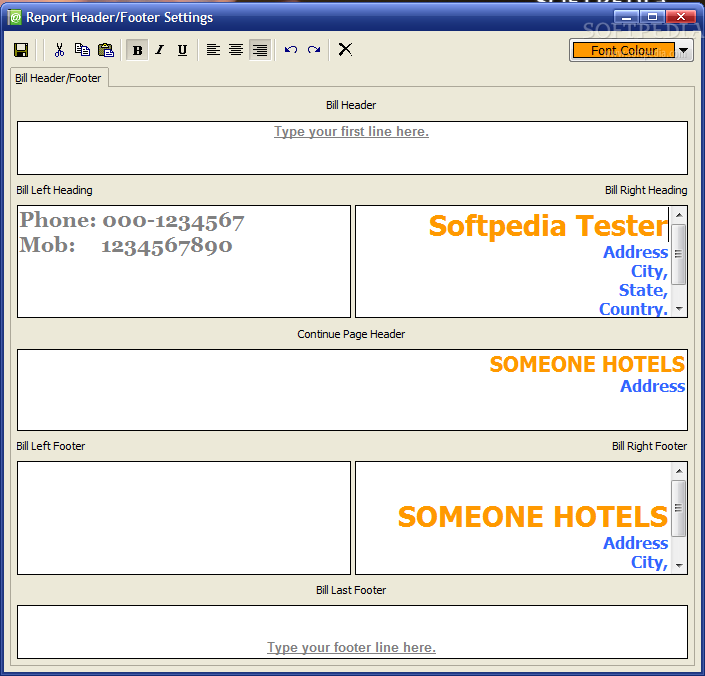Click 'State,' in Bill Right Heading

point(643,290)
